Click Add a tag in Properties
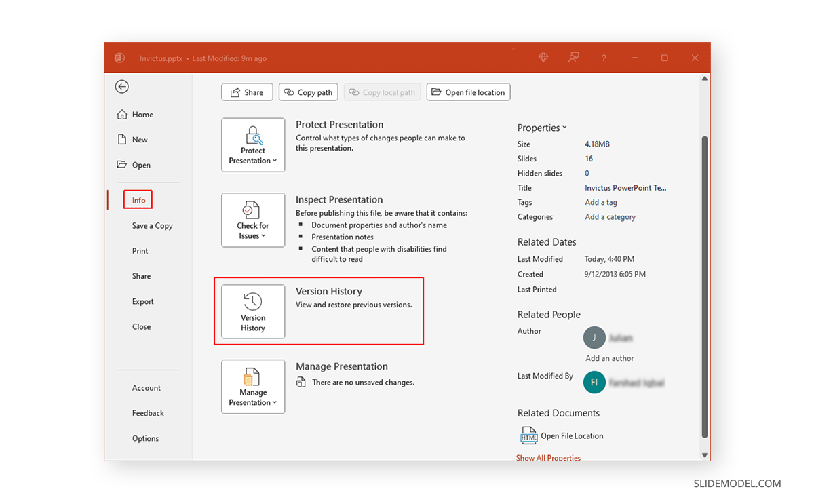The width and height of the screenshot is (814, 504). tap(601, 202)
